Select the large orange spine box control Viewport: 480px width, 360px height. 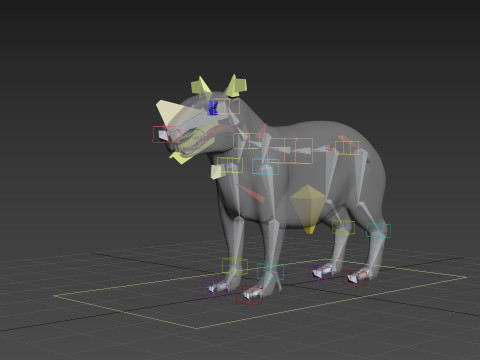click(290, 151)
